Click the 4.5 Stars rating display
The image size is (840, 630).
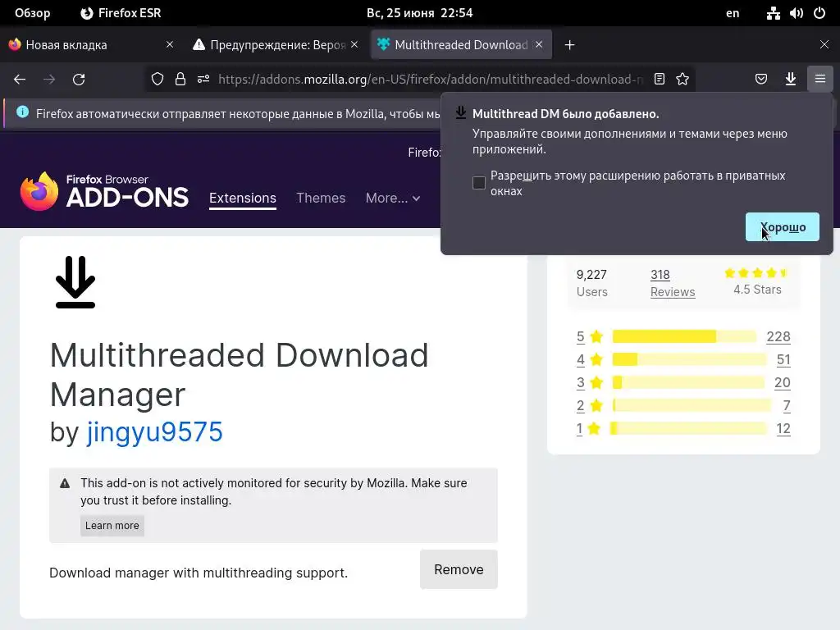pyautogui.click(x=757, y=282)
